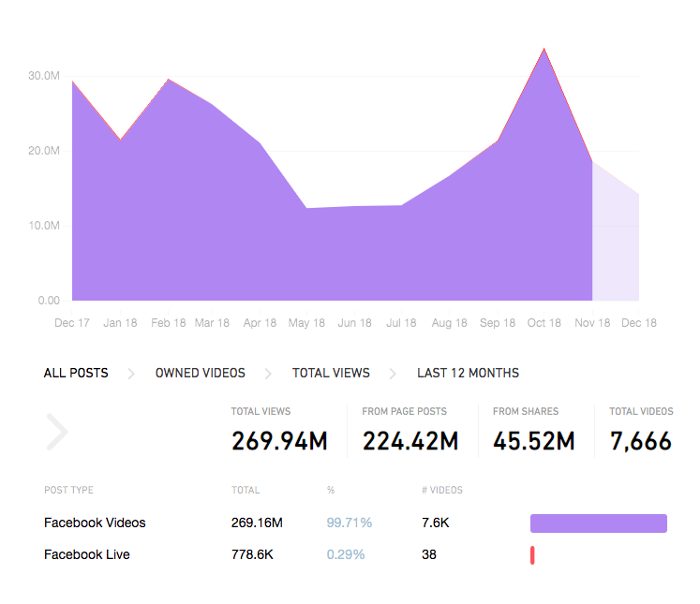Click the TOTAL VIDEOS 7,666 value
This screenshot has height=604, width=700.
[641, 441]
